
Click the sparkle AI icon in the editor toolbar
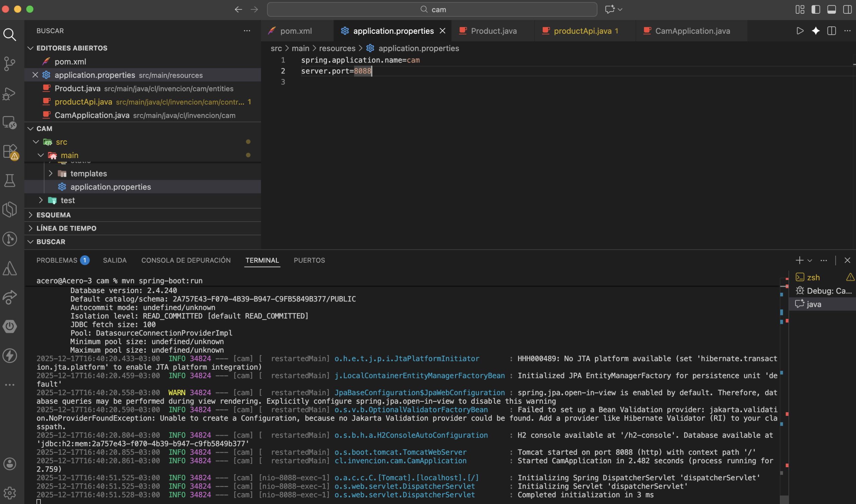pyautogui.click(x=816, y=31)
